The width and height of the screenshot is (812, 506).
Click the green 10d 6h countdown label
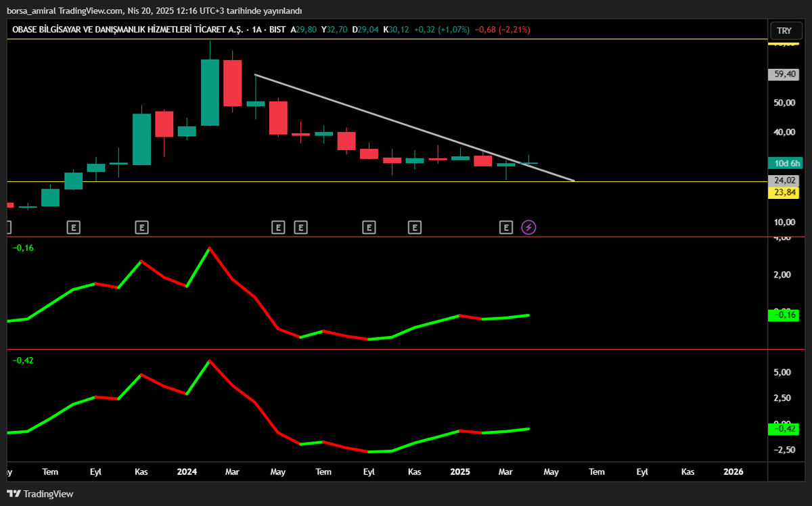784,163
